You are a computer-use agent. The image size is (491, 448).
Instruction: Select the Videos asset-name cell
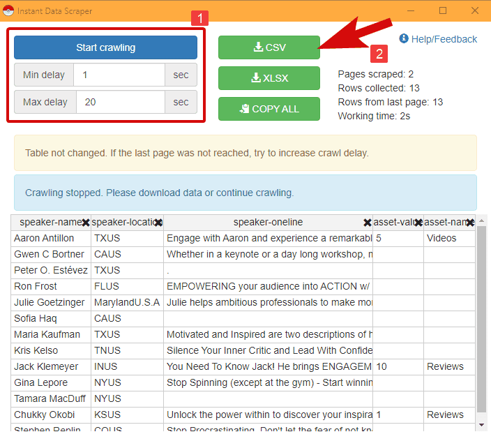tap(449, 239)
